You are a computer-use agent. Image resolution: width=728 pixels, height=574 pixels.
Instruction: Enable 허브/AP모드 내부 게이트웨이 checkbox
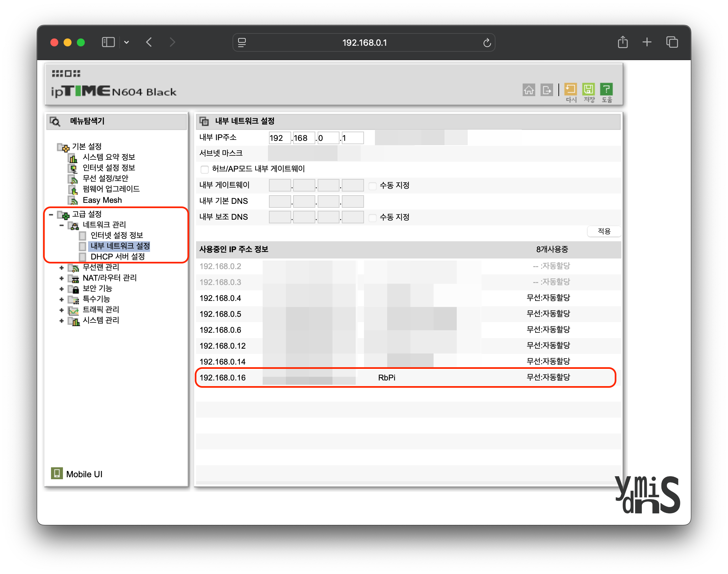pos(205,170)
